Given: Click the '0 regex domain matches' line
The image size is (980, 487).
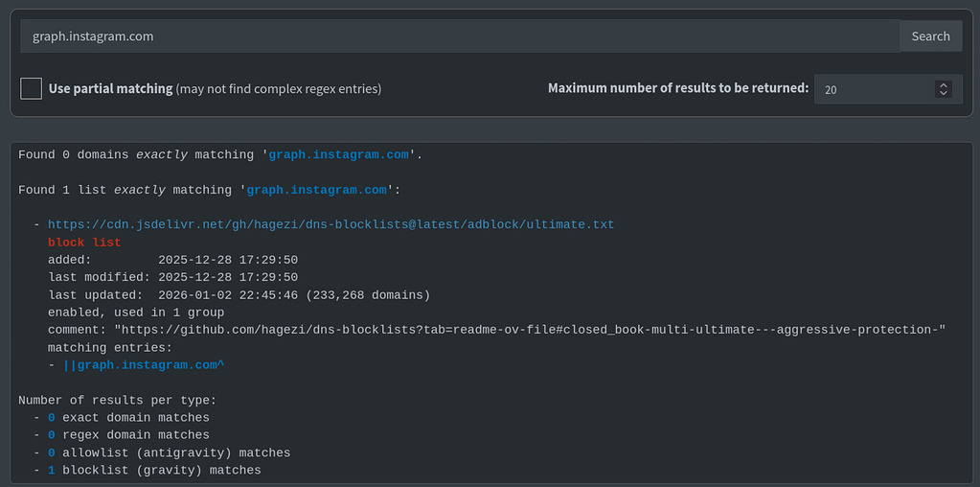Looking at the screenshot, I should point(128,435).
